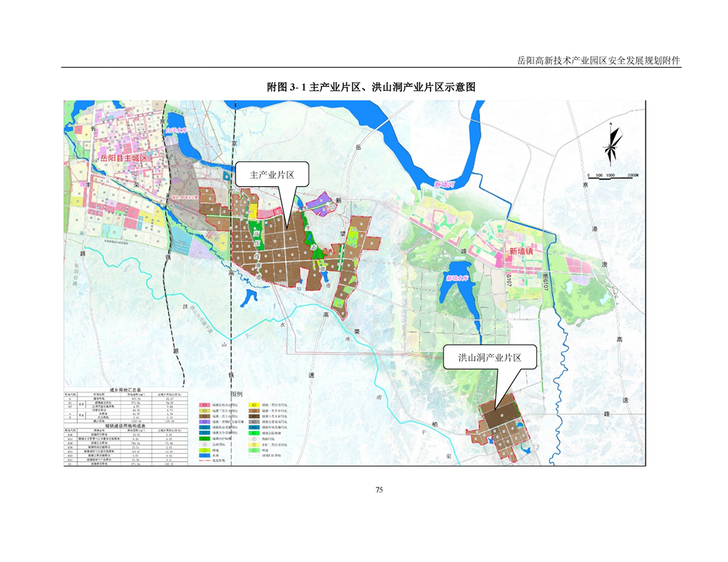This screenshot has width=728, height=562.
Task: Select the 新墙镇 red map label
Action: [523, 252]
